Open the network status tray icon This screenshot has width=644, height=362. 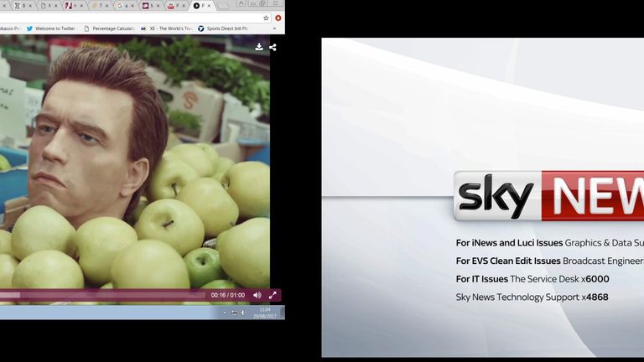234,313
